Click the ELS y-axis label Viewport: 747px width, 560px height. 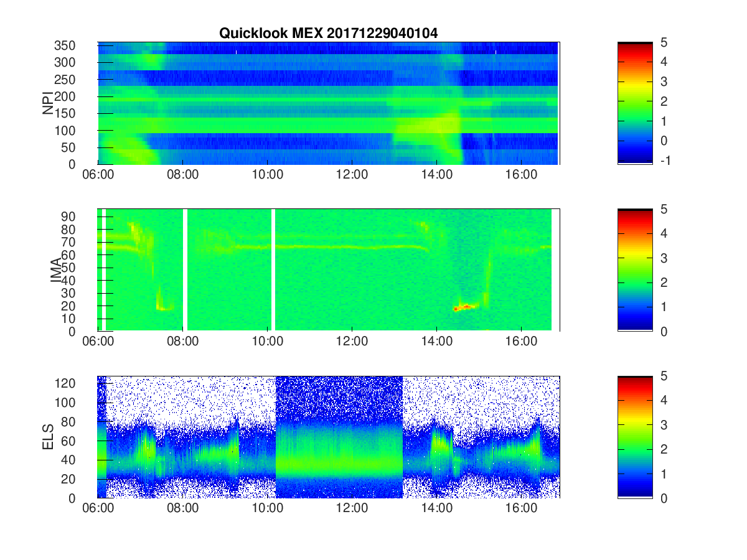pos(49,437)
